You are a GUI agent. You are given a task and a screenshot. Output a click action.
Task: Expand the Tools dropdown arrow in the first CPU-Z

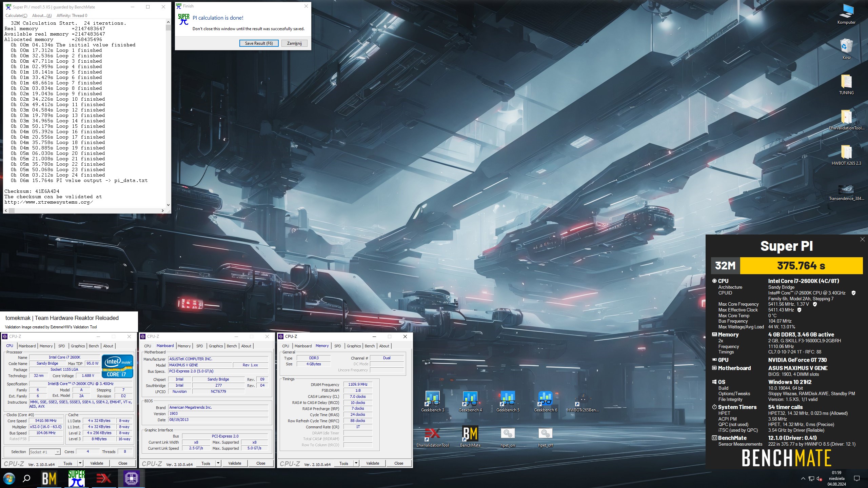tap(80, 463)
